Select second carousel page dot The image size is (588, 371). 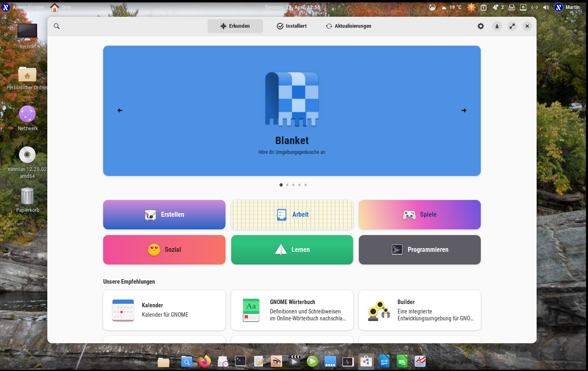point(287,185)
